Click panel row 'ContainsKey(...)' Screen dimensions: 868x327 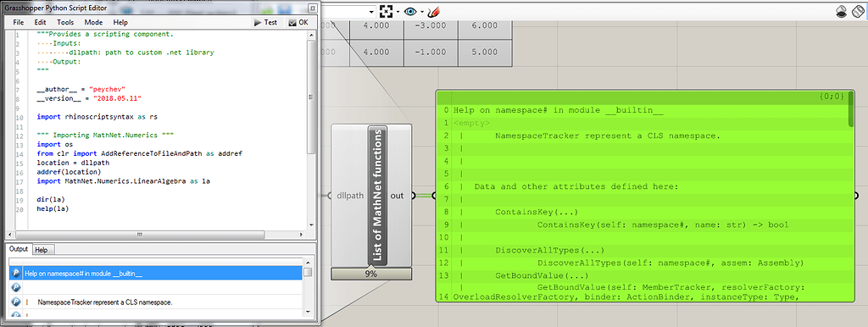(537, 212)
